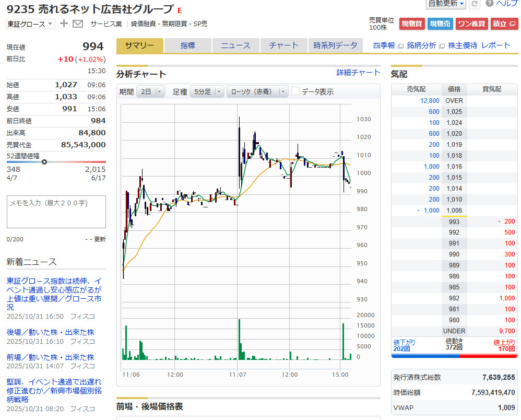Change the 足種 5分足 dropdown

pos(207,91)
